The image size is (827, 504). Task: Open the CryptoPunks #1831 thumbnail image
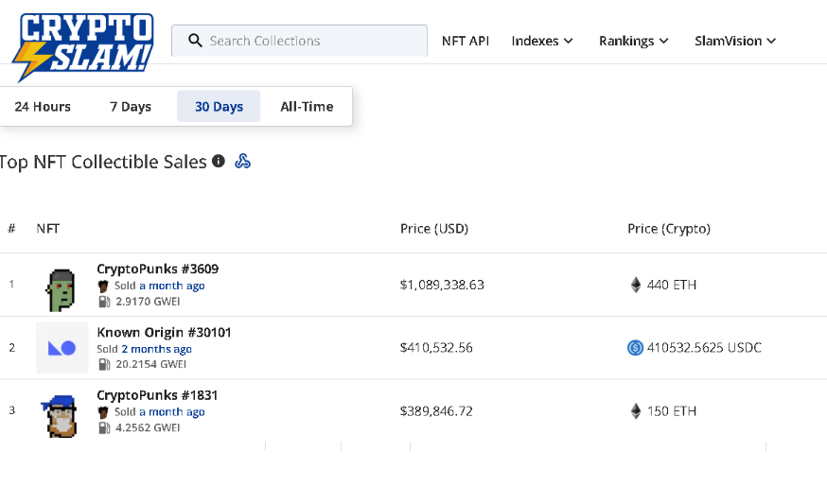(61, 416)
